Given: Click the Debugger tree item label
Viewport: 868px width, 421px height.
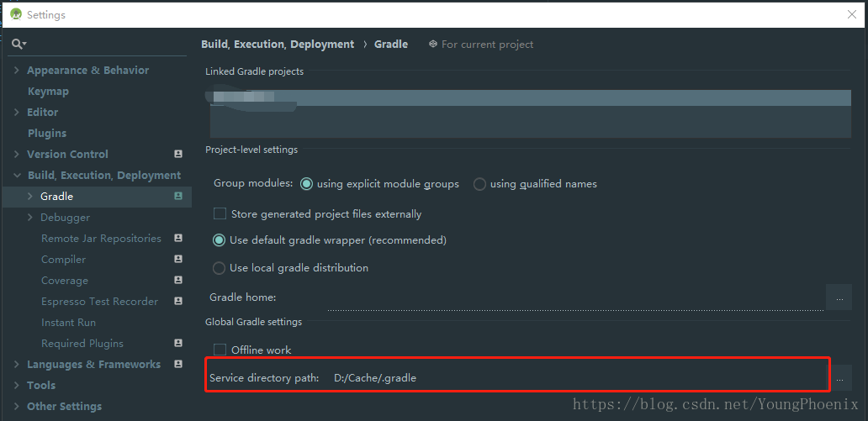Looking at the screenshot, I should (x=66, y=218).
